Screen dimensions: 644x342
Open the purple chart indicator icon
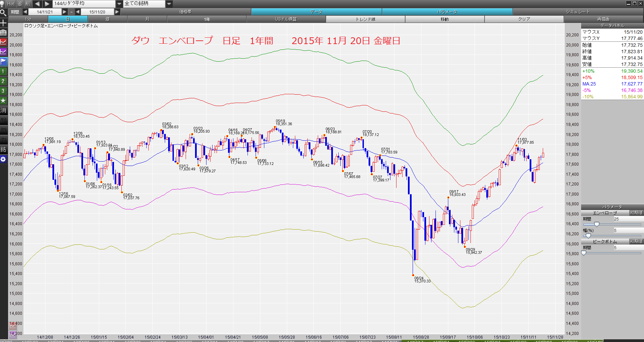click(x=3, y=52)
